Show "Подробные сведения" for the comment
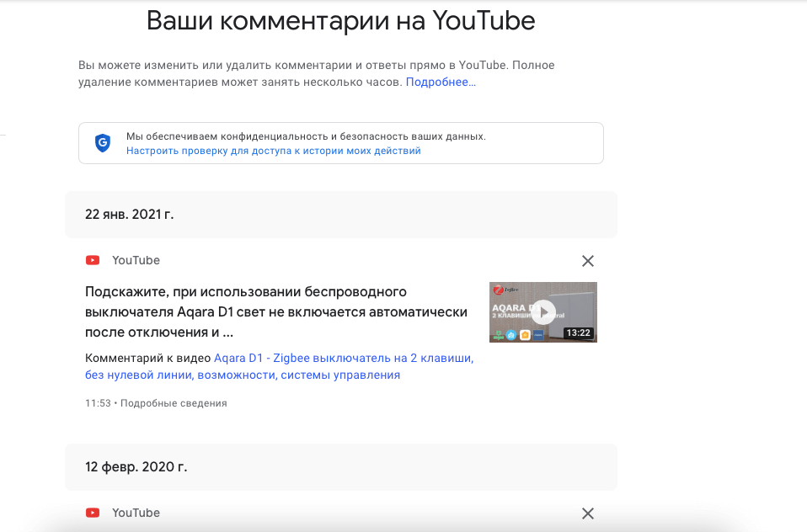This screenshot has height=532, width=807. point(174,403)
